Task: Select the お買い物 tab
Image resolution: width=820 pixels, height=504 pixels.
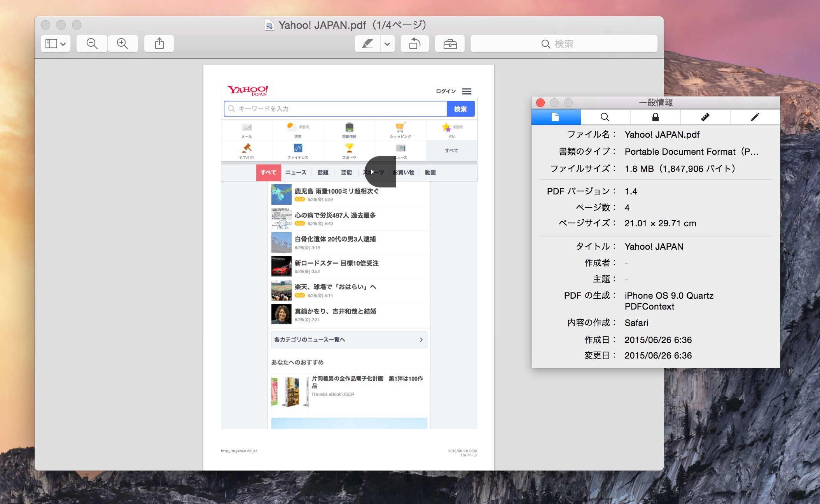Action: [403, 173]
